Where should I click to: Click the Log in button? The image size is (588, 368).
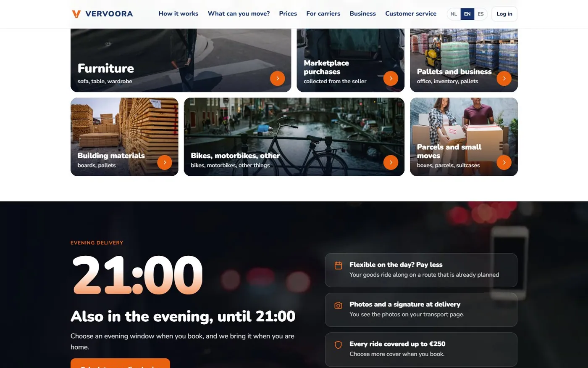point(504,14)
